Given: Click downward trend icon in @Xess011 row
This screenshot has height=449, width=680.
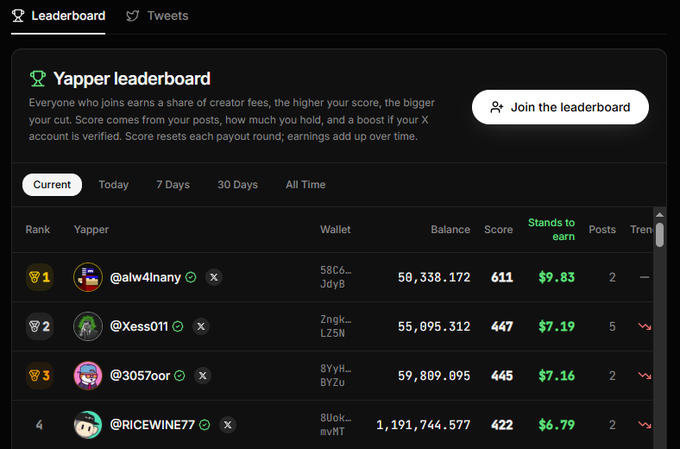Looking at the screenshot, I should coord(644,326).
